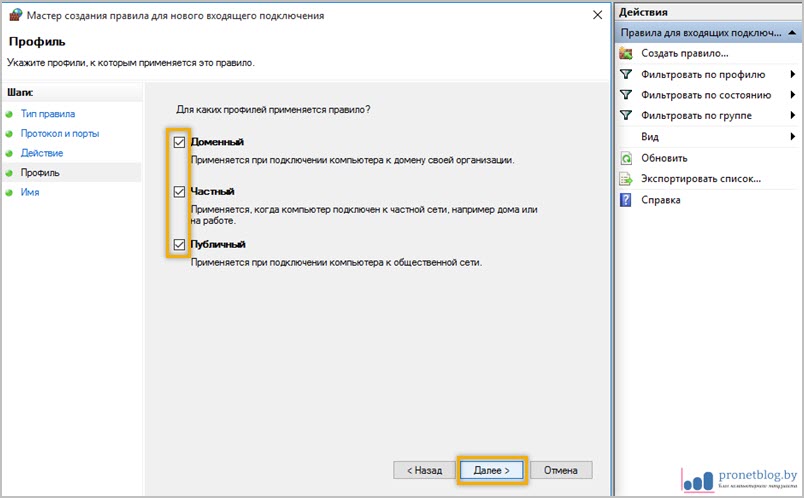Click the Create rule (Создать правило) icon

626,53
